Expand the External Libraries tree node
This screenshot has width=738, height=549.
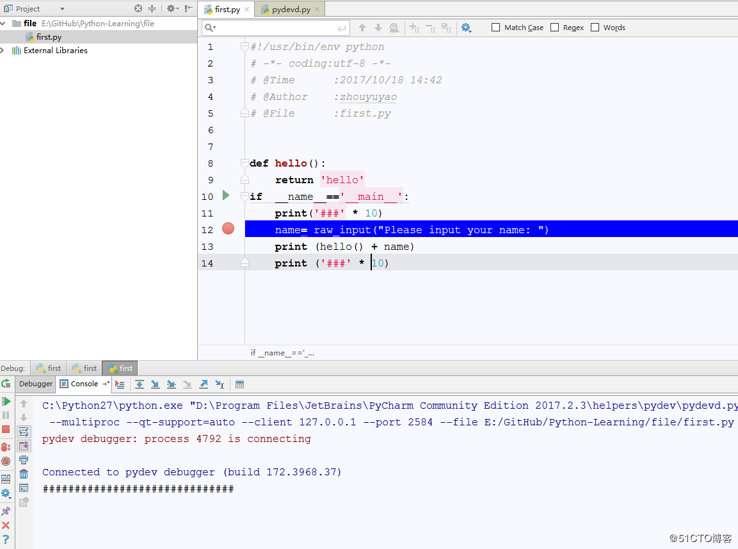point(4,50)
